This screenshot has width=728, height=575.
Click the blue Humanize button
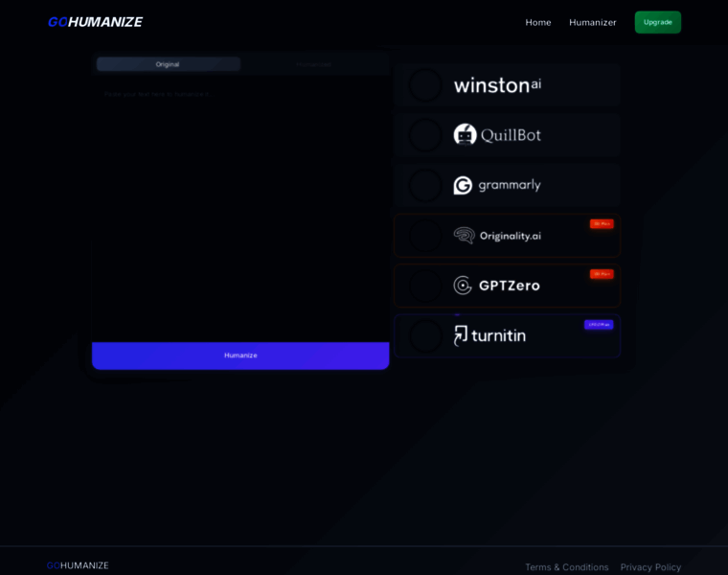tap(240, 356)
